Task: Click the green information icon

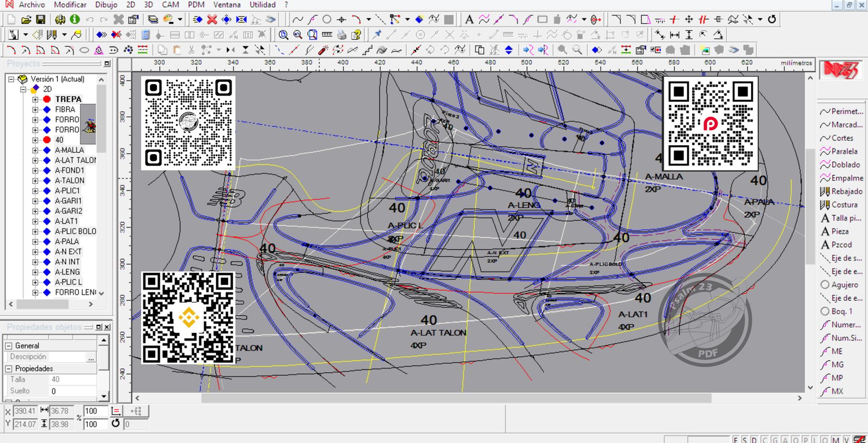Action: pos(75,19)
